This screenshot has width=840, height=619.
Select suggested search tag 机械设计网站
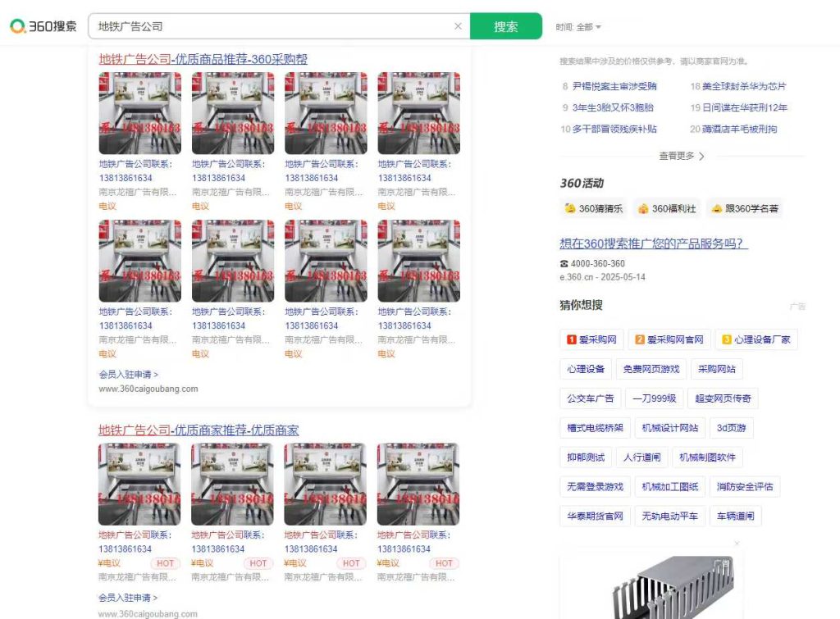tap(670, 428)
